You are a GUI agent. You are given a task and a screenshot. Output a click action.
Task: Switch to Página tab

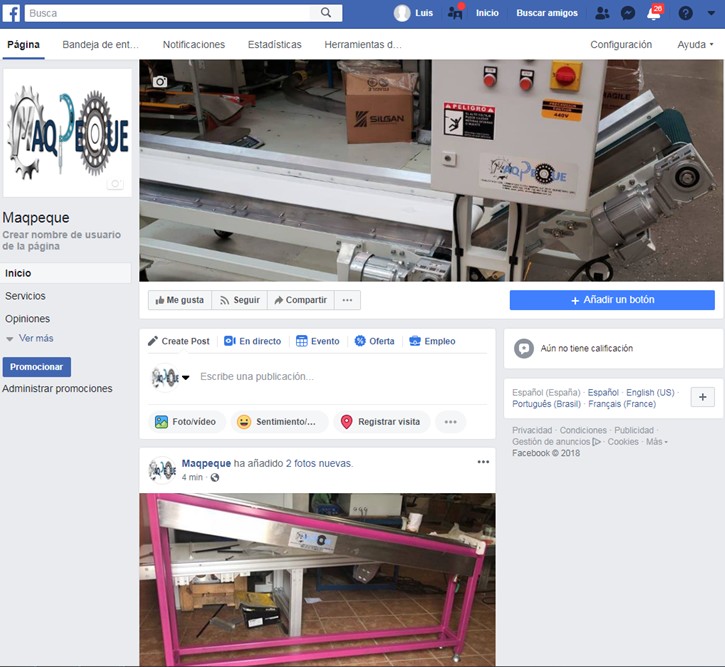point(23,45)
